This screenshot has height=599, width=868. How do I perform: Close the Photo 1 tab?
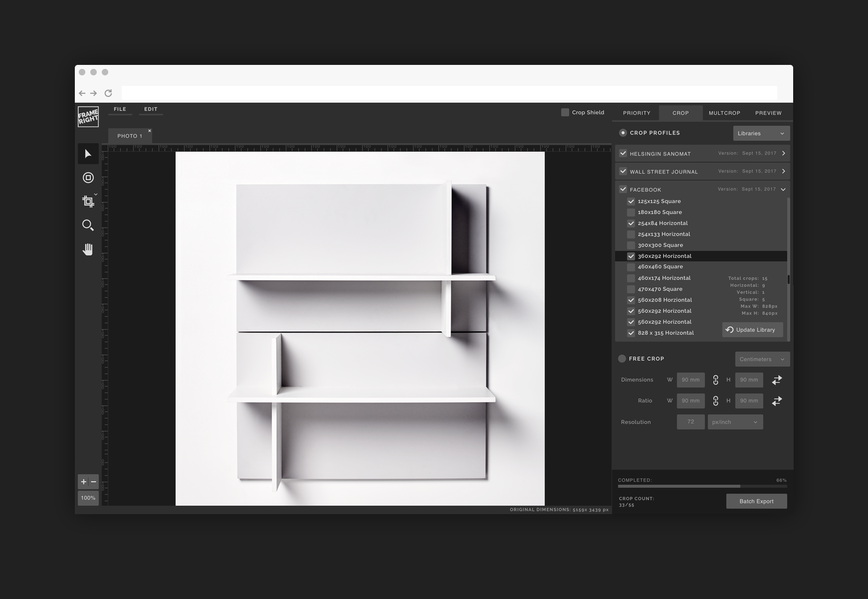(x=149, y=131)
